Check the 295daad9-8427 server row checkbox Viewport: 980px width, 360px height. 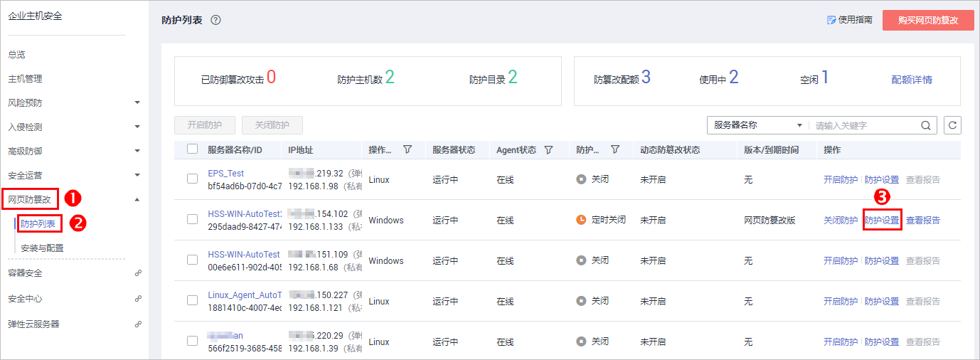pyautogui.click(x=192, y=220)
